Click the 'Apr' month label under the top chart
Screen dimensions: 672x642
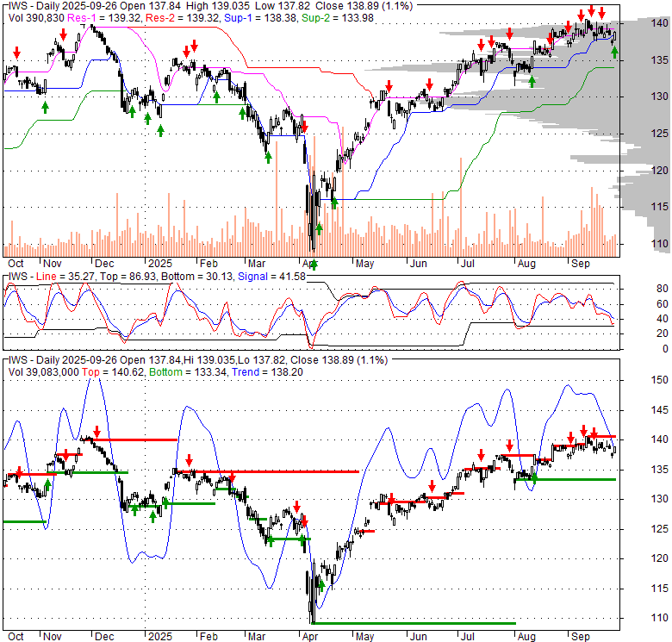coord(310,264)
